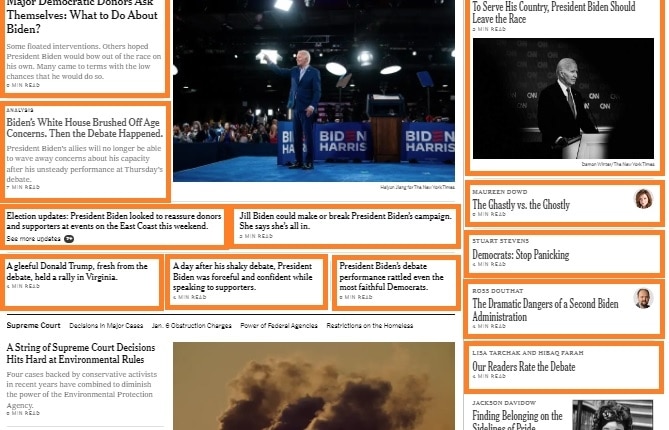Viewport: 669px width, 430px height.
Task: Click the See more updates arrow icon
Action: coord(69,239)
